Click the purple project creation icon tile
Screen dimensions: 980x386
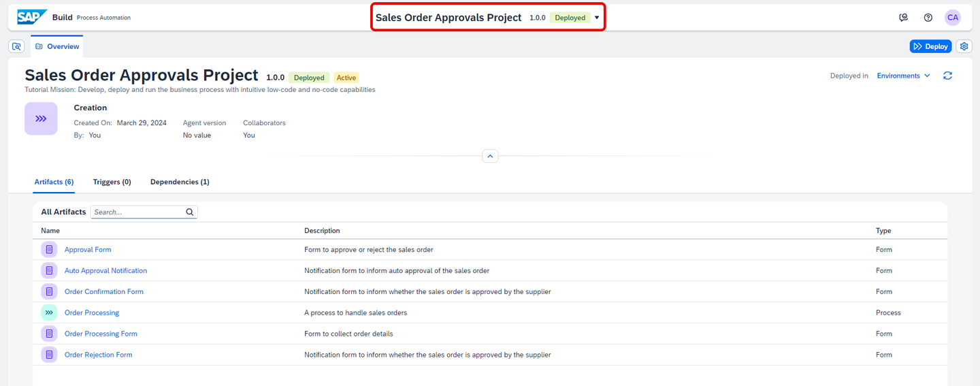point(41,118)
